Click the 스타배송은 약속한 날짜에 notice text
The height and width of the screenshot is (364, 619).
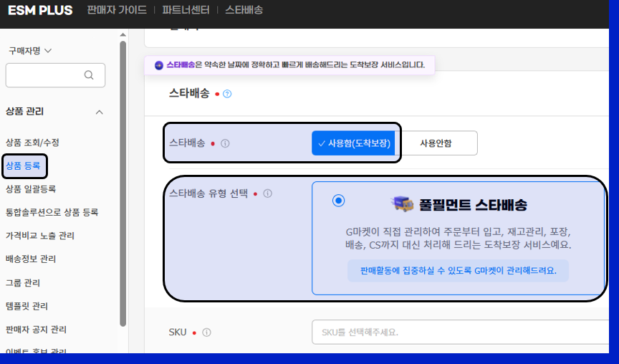296,64
